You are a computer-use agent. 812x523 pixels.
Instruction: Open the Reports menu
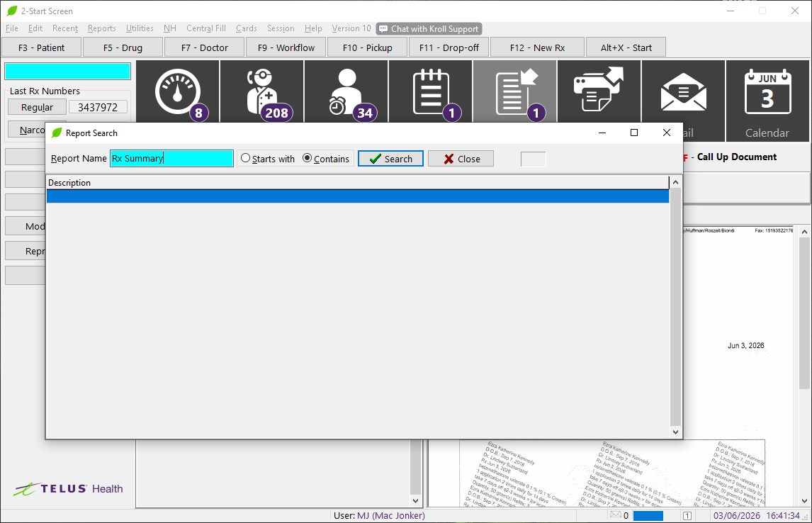pos(101,28)
